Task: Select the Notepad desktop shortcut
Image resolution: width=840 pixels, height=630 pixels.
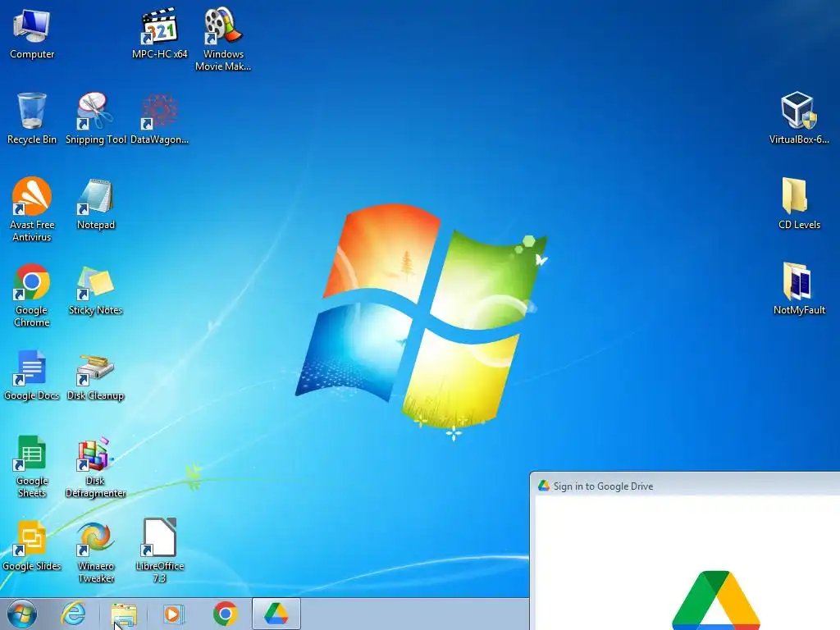Action: [95, 204]
